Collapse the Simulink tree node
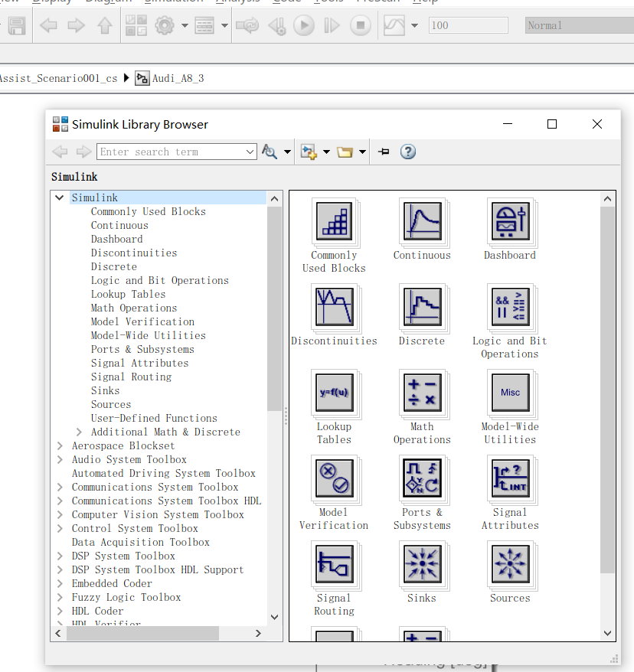Screen dimensions: 634x672 point(60,197)
